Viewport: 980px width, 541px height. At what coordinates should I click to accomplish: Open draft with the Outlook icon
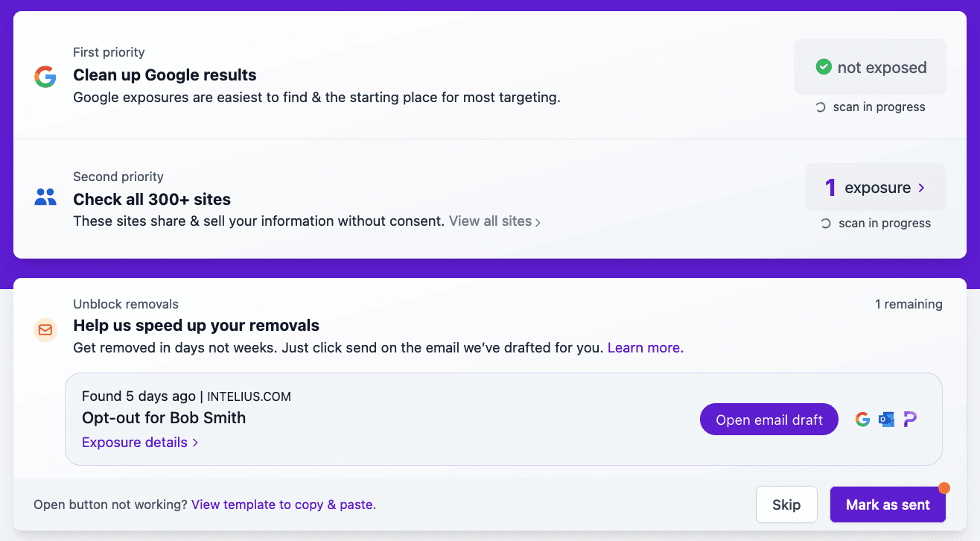[886, 420]
